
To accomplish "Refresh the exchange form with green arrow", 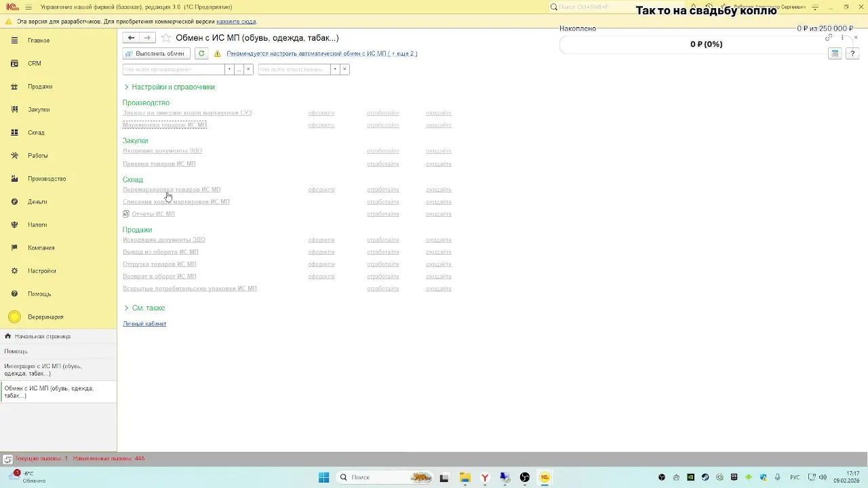I will (x=201, y=54).
